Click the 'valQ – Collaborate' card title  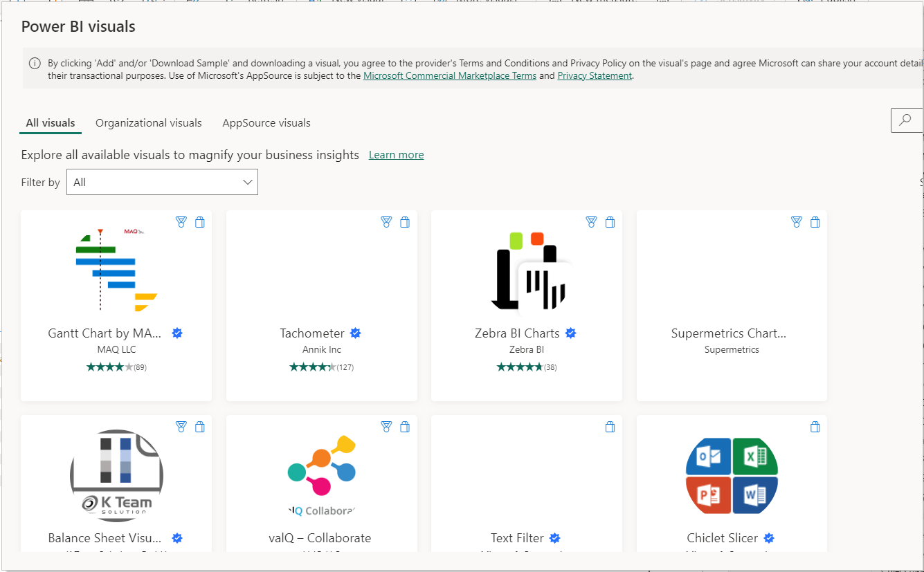pos(320,538)
